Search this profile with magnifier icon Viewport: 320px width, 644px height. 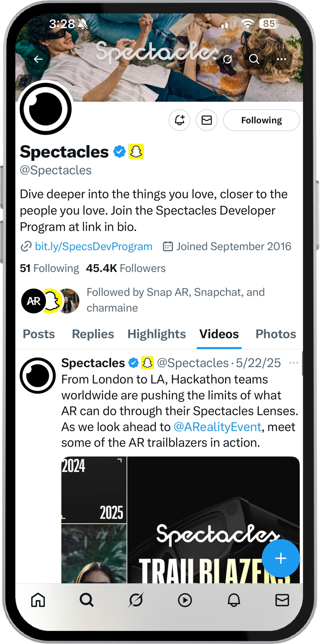pyautogui.click(x=254, y=59)
